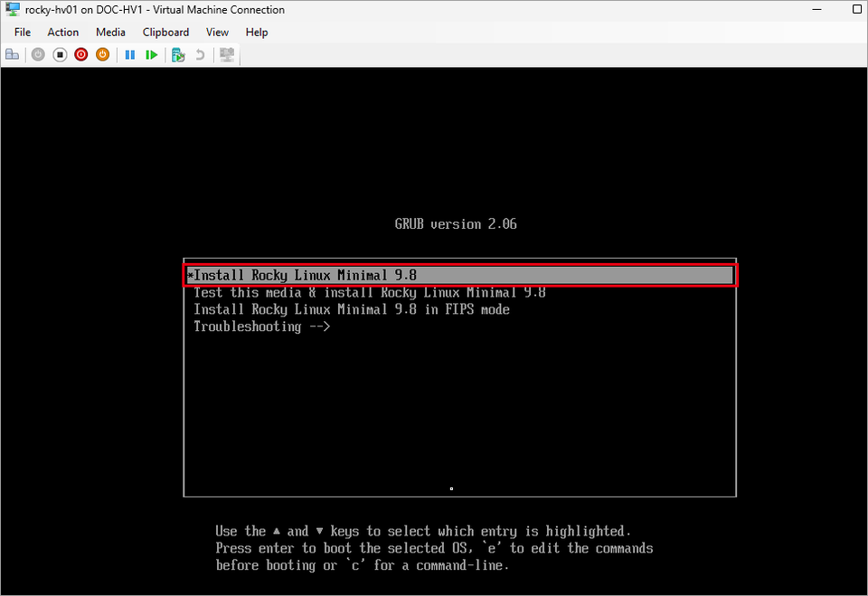Open the Action menu
This screenshot has height=596, width=868.
pyautogui.click(x=63, y=33)
